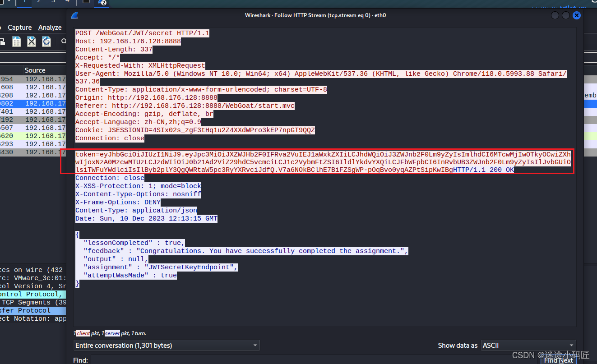The width and height of the screenshot is (597, 364).
Task: Select the packet row ending 5507
Action: click(33, 128)
